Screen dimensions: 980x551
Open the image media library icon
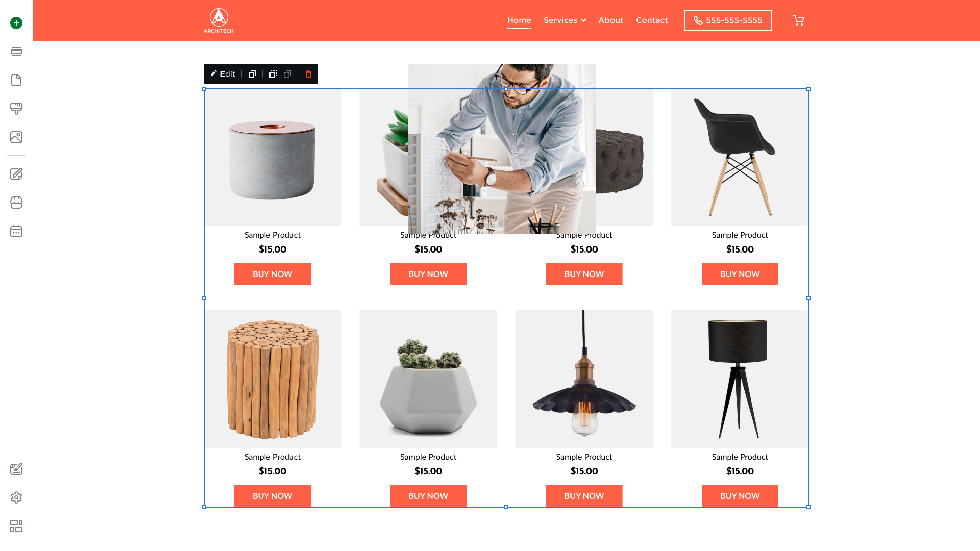coord(16,137)
